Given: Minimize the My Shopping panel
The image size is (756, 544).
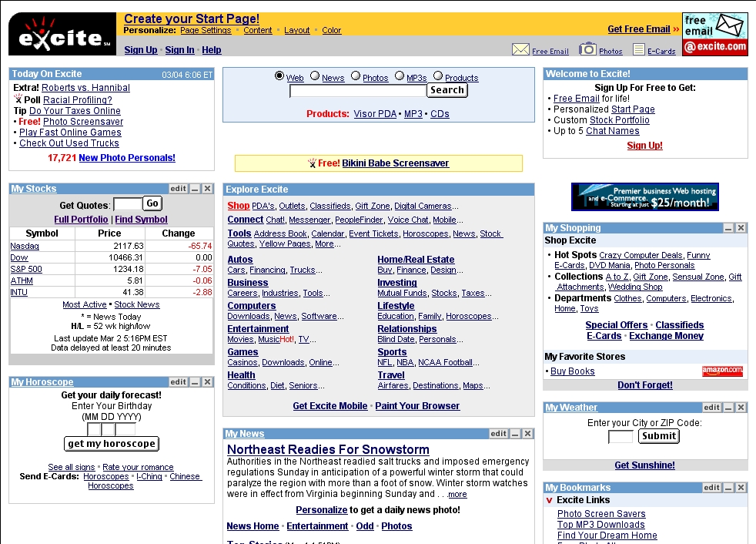Looking at the screenshot, I should (728, 228).
